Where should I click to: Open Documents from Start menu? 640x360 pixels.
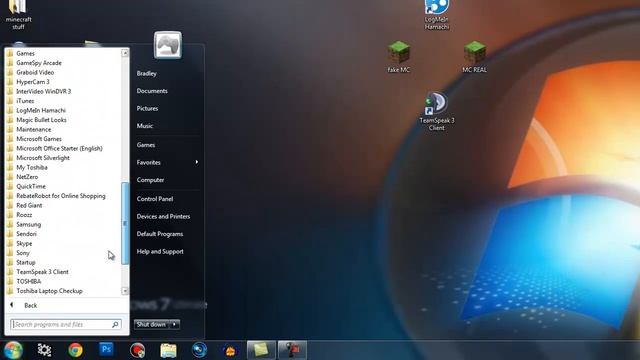[x=152, y=91]
